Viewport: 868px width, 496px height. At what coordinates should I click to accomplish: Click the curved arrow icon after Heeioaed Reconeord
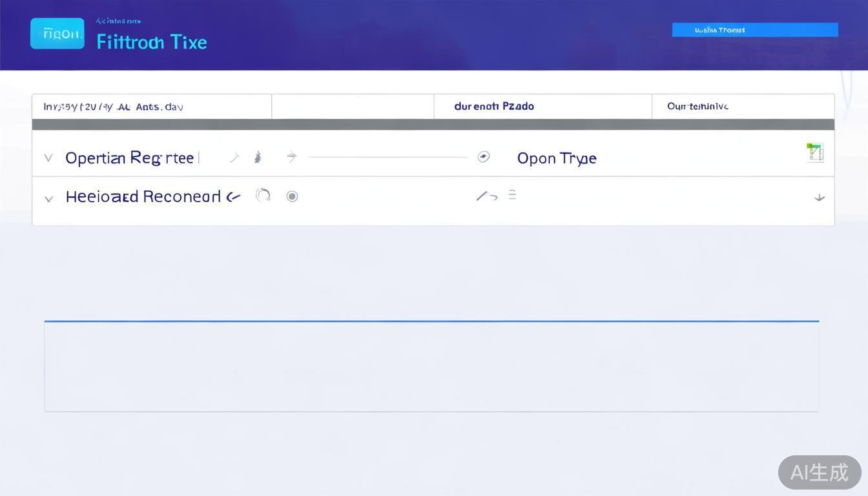(234, 197)
